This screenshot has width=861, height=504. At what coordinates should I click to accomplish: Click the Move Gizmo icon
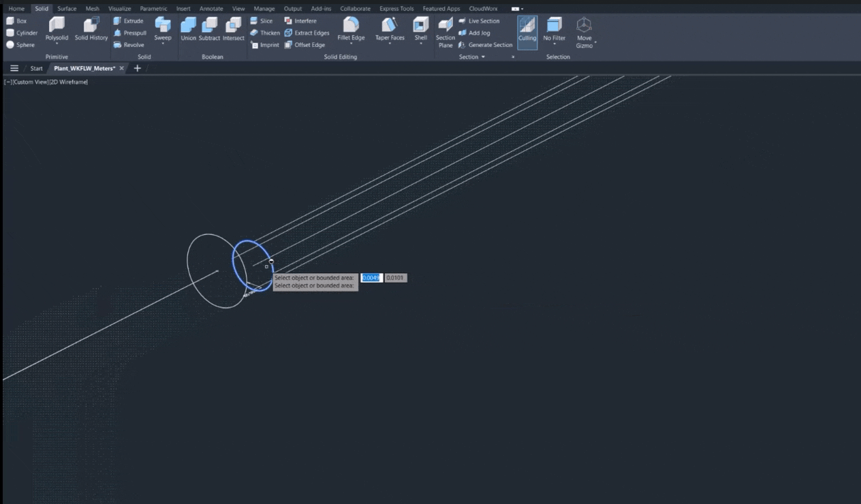click(x=584, y=25)
